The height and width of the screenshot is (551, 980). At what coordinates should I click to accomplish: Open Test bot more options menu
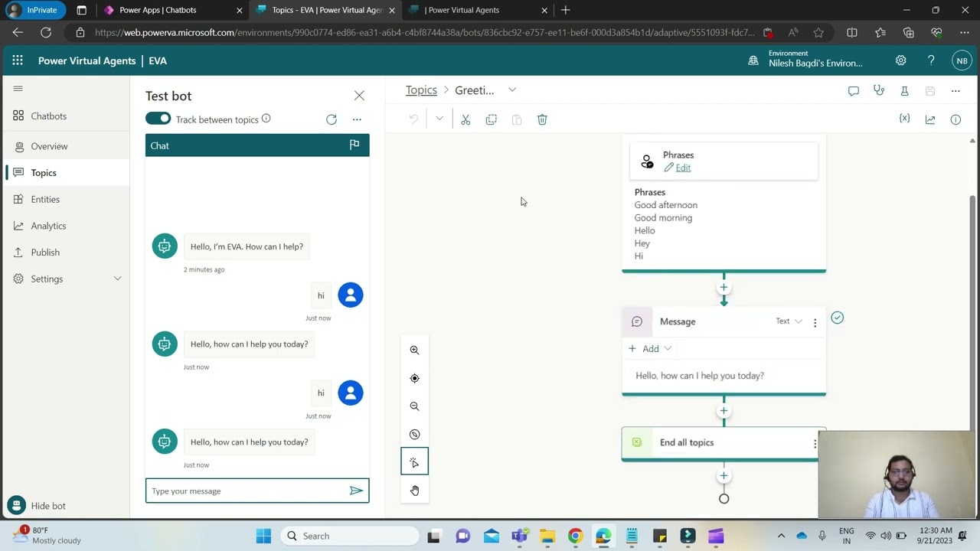tap(357, 119)
